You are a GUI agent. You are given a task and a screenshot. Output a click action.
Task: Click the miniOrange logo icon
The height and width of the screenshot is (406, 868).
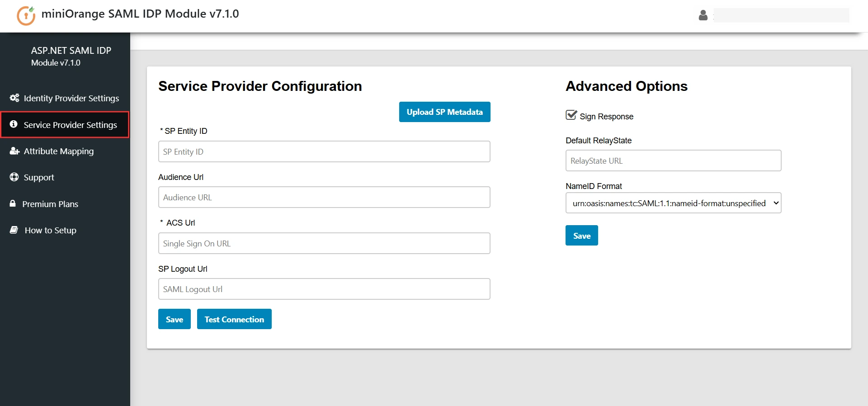coord(26,15)
